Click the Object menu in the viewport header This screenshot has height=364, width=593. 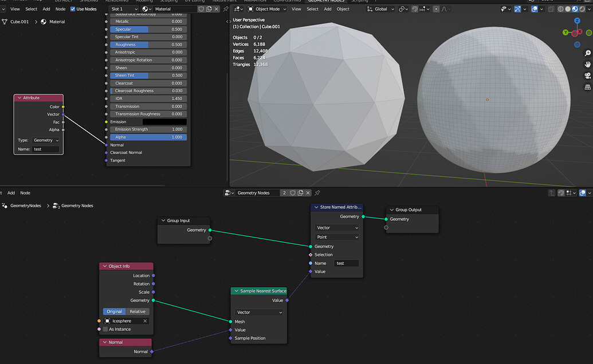pos(343,9)
